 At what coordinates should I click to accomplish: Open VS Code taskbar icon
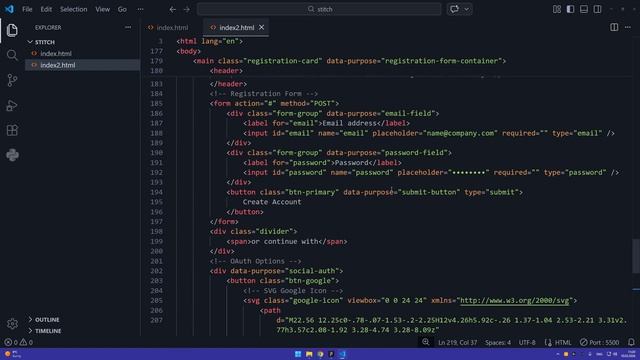coord(342,354)
